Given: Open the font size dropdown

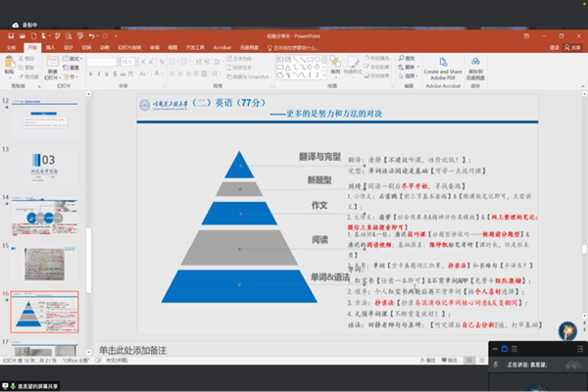Looking at the screenshot, I should pos(139,62).
